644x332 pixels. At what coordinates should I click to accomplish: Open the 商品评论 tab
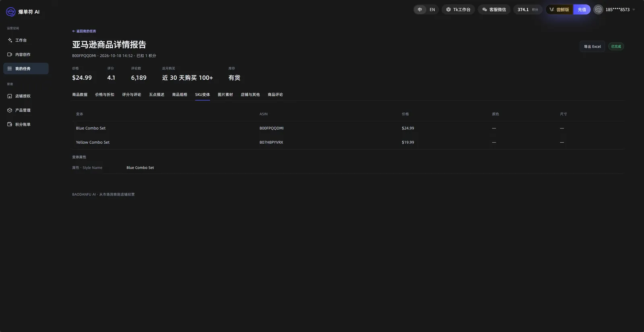pyautogui.click(x=275, y=95)
